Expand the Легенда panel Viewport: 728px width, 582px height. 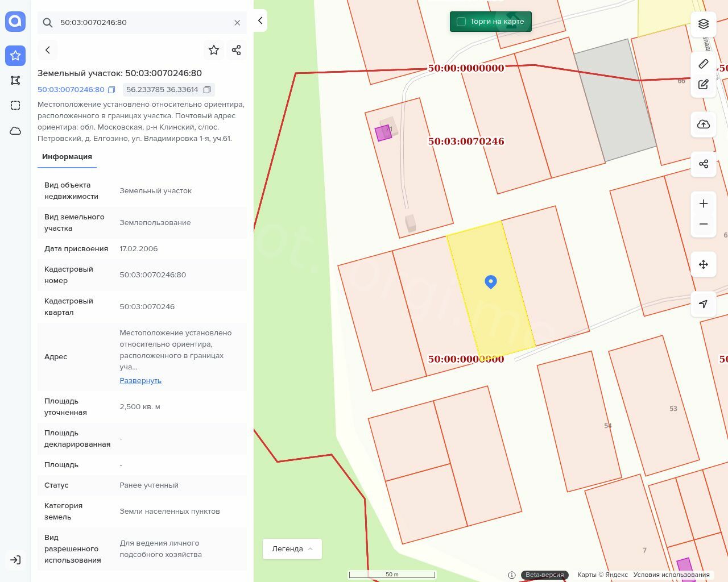(x=292, y=549)
